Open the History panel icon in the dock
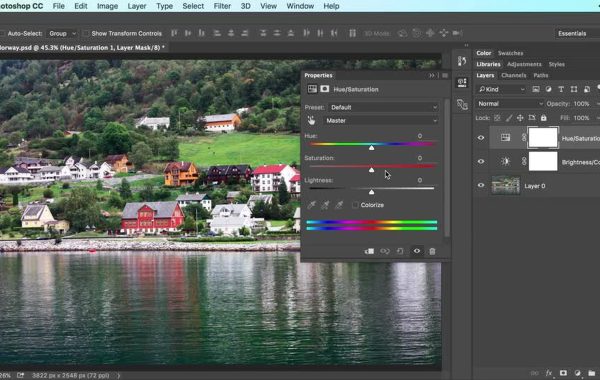This screenshot has width=600, height=380. 462,61
